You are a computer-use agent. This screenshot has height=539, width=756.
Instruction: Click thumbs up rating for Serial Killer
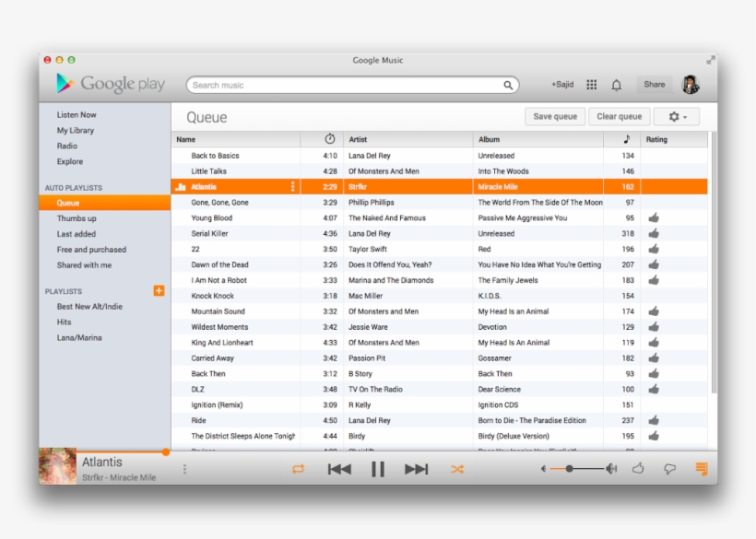(654, 233)
